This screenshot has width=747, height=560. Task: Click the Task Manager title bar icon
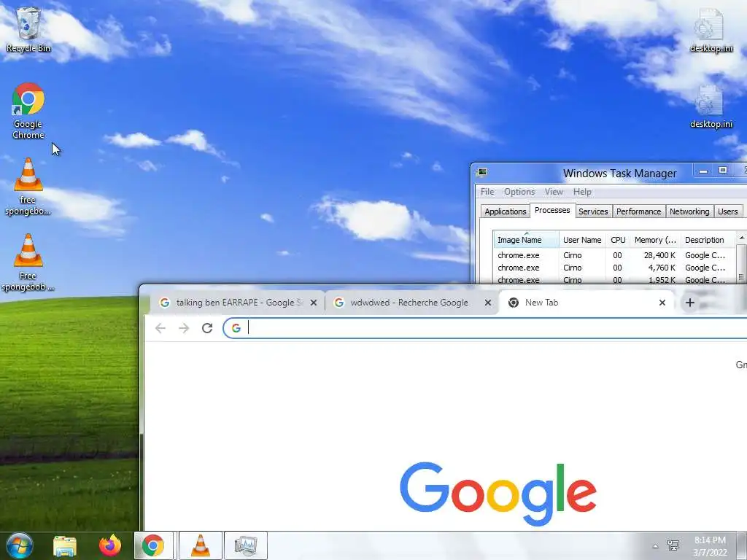(x=482, y=172)
